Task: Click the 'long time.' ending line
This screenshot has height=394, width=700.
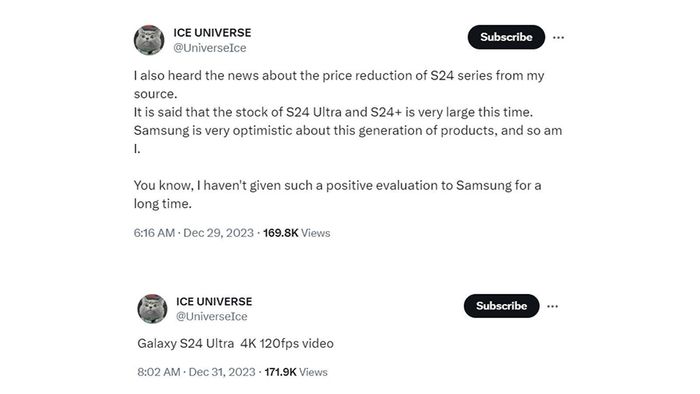Action: [162, 204]
